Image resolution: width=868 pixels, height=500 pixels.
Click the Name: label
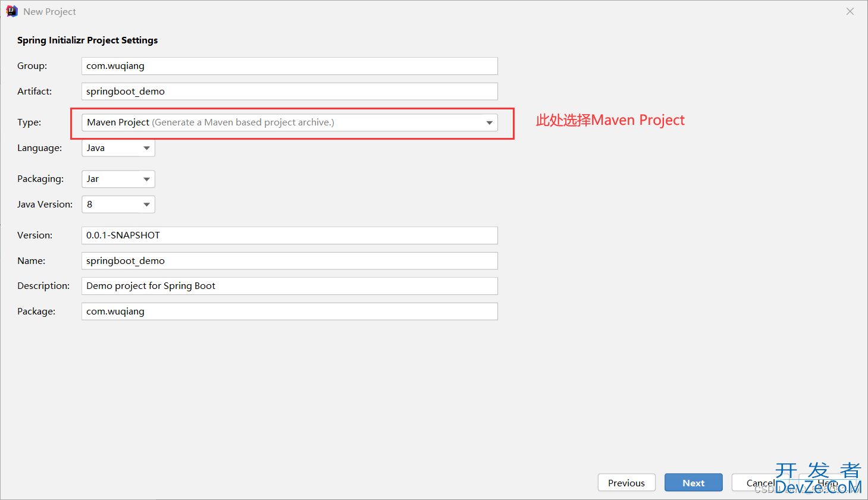[x=31, y=261]
